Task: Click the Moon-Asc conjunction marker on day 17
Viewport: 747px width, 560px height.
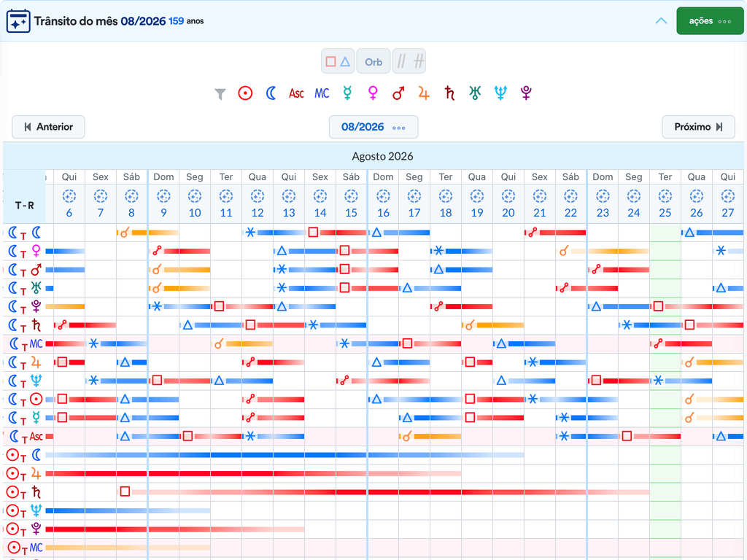Action: 406,436
